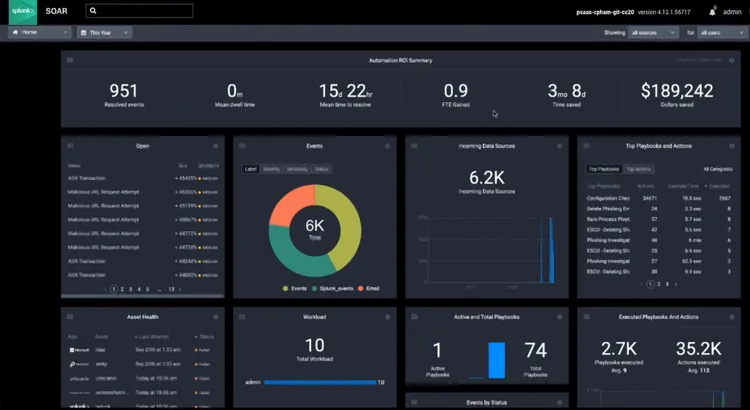Click the admin user link

point(733,12)
